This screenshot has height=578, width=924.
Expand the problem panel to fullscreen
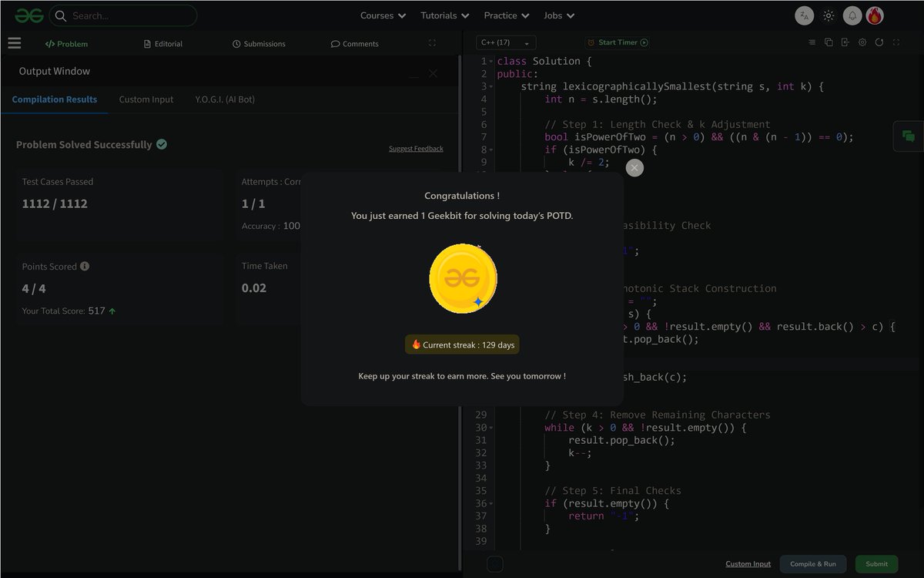pyautogui.click(x=432, y=43)
